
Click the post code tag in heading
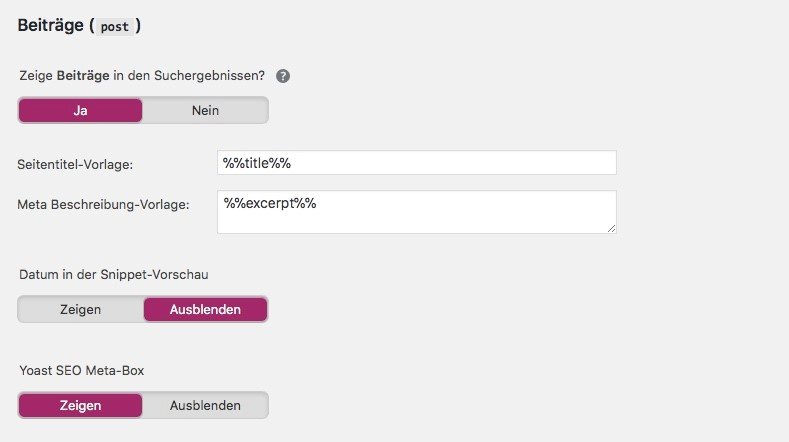114,27
